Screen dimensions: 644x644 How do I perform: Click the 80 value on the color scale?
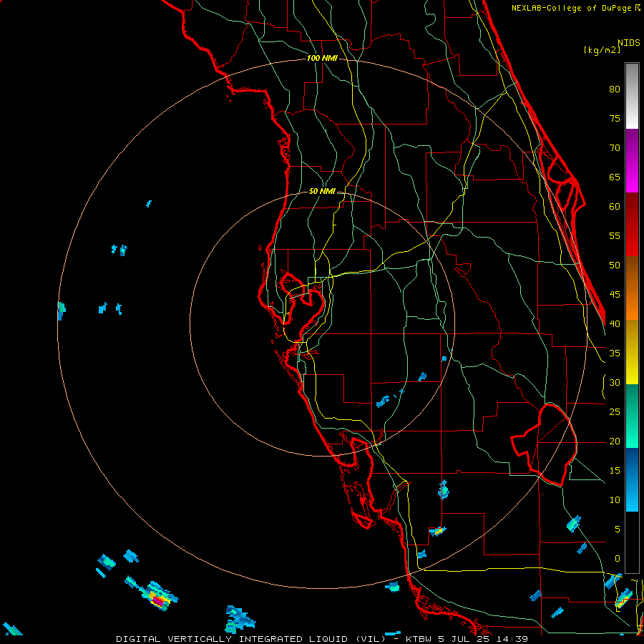tap(615, 89)
